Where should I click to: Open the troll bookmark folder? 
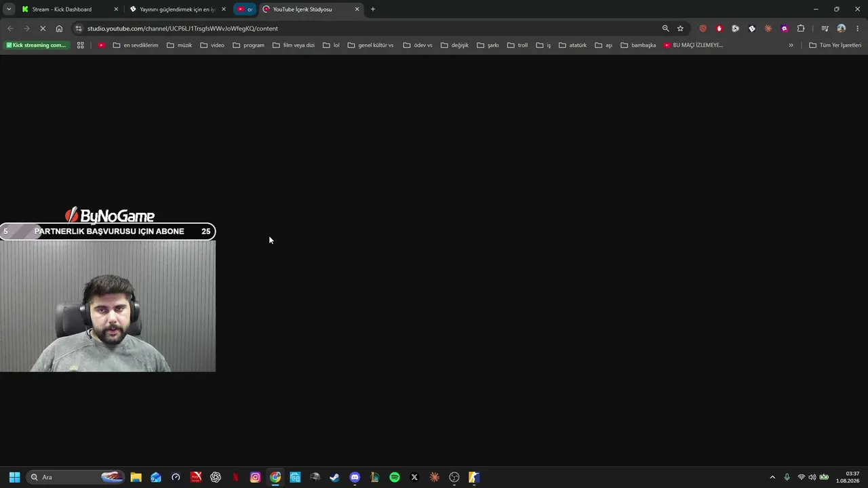[x=517, y=45]
